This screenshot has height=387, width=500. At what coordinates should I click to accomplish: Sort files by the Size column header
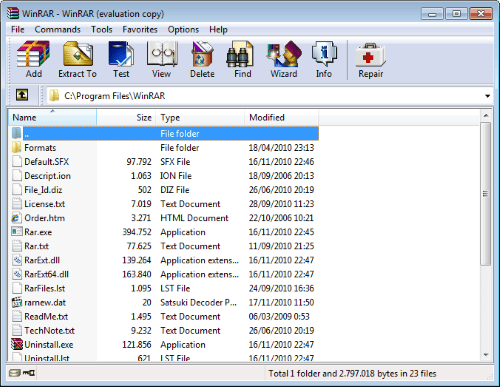pos(126,117)
